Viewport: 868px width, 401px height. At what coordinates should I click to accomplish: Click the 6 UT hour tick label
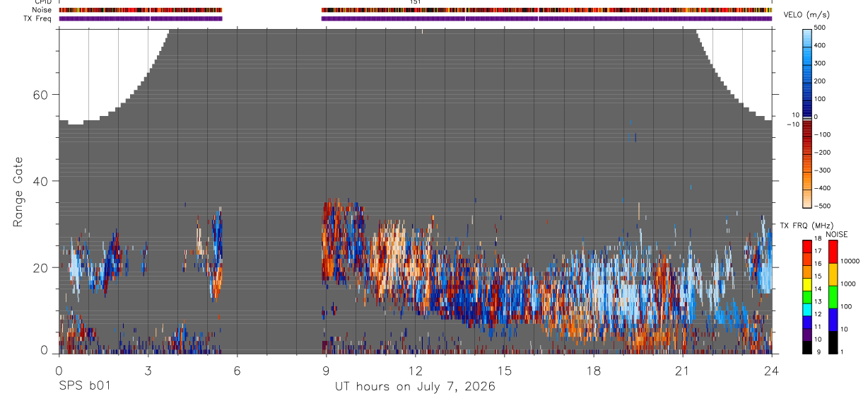(237, 370)
